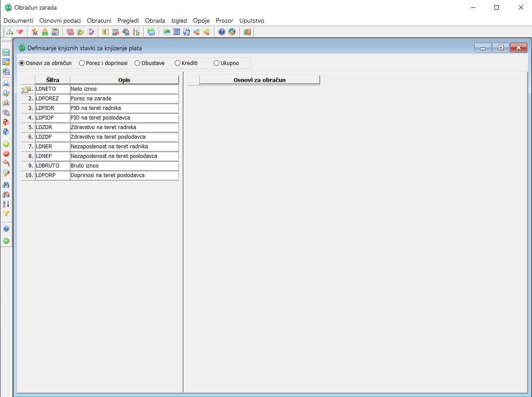
Task: Click the yellow funnel filter icon
Action: (x=6, y=214)
